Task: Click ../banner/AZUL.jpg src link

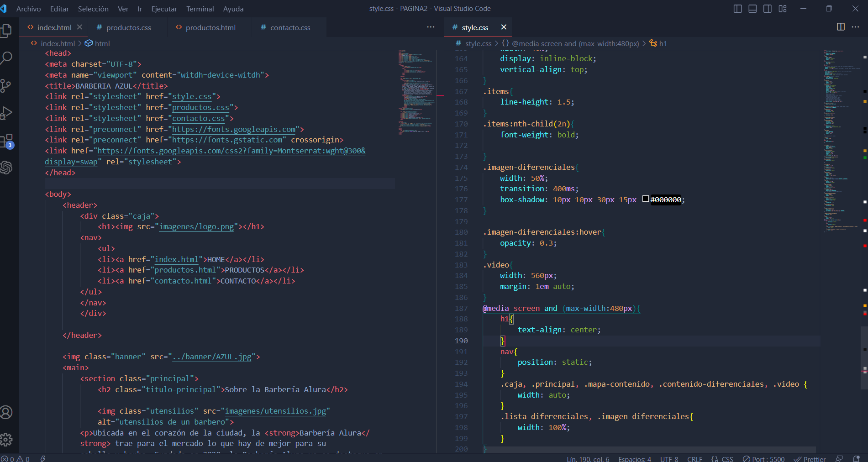Action: click(x=212, y=357)
